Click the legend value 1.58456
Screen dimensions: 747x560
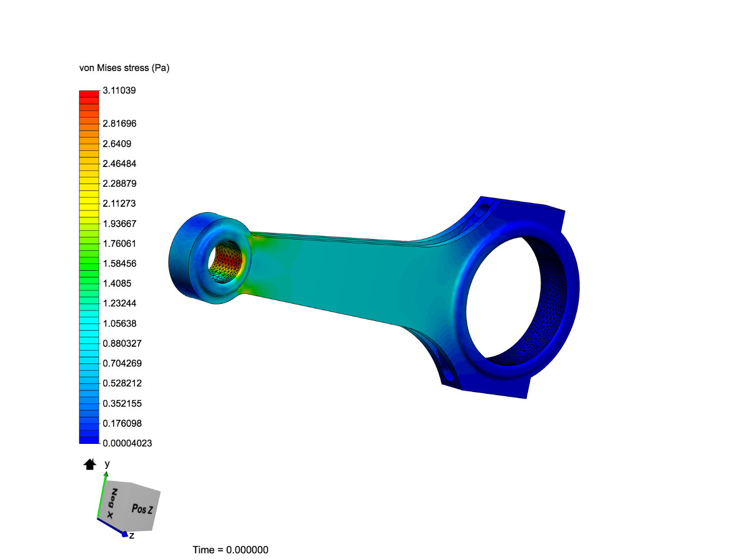tap(119, 263)
